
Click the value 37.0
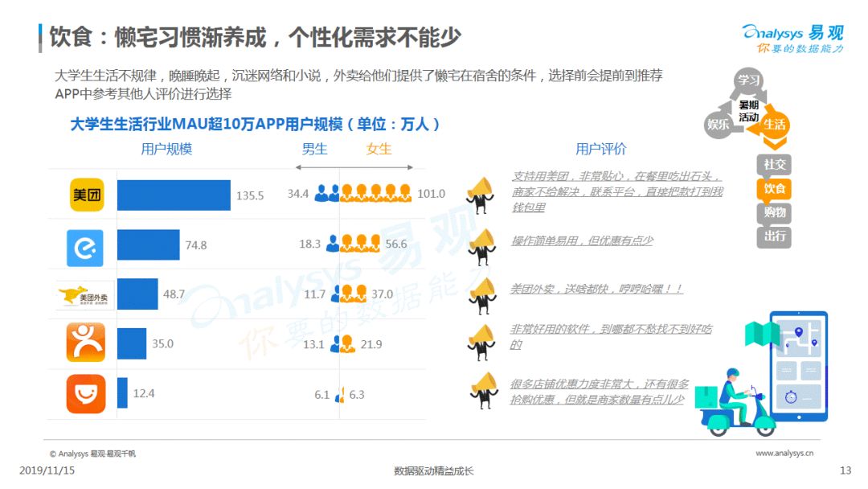pos(382,294)
